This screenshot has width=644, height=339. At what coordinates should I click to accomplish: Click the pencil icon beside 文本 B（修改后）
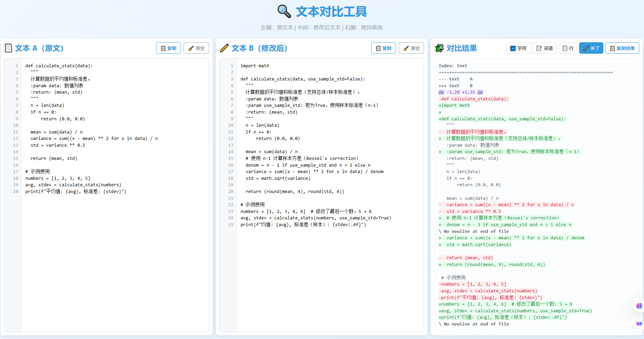point(224,48)
